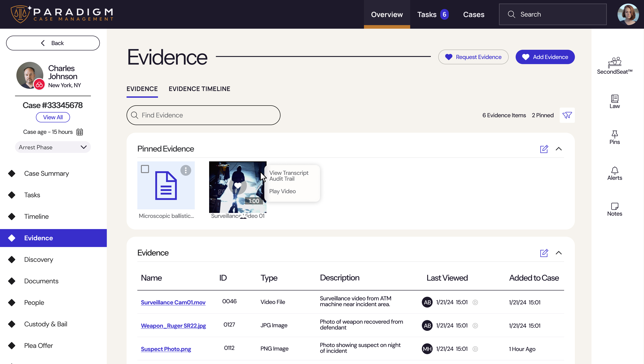Screen dimensions: 644x364
Task: Click the Find Evidence search field
Action: pos(203,115)
